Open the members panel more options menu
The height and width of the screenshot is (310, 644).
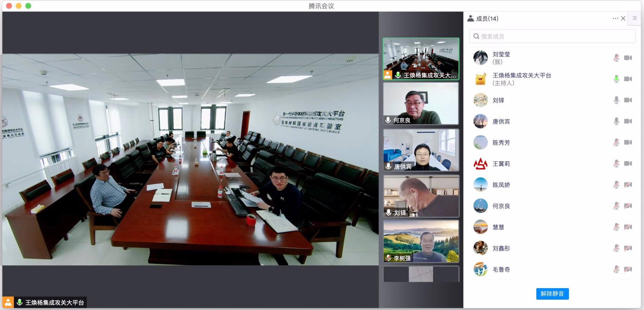point(615,18)
